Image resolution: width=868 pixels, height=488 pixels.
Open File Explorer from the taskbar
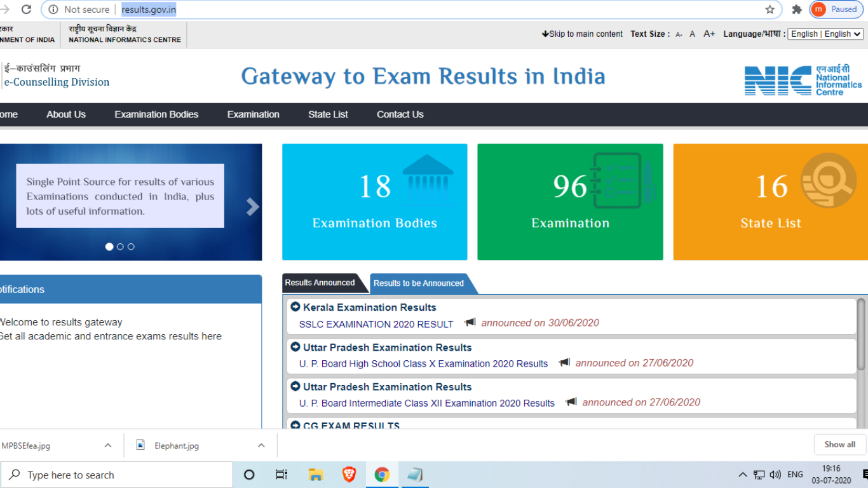[315, 475]
